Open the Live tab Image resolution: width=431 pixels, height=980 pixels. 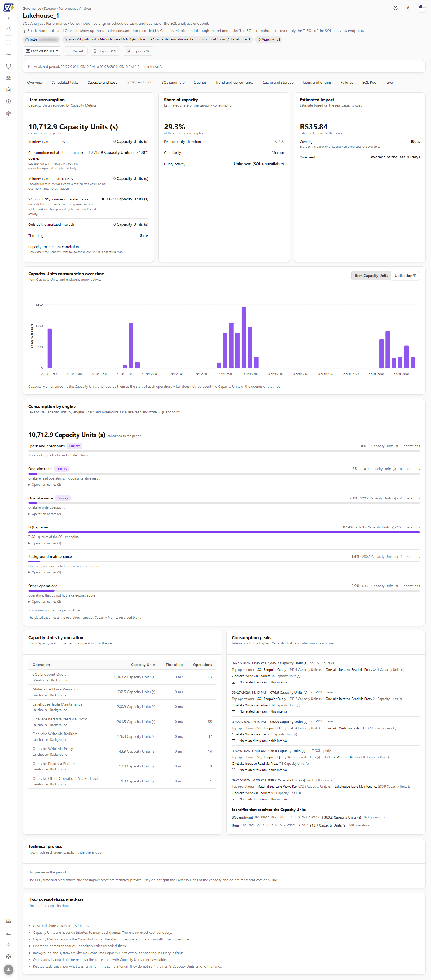[390, 82]
